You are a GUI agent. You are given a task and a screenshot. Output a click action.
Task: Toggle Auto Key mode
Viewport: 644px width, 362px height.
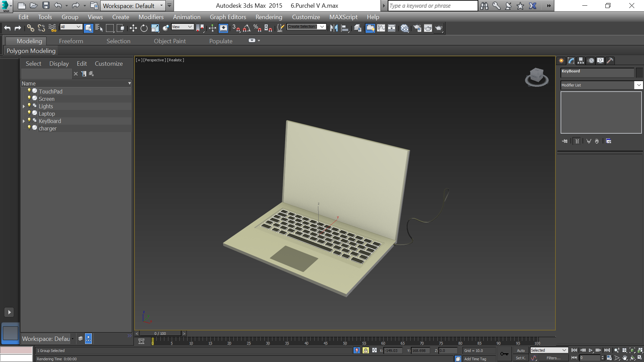point(521,350)
